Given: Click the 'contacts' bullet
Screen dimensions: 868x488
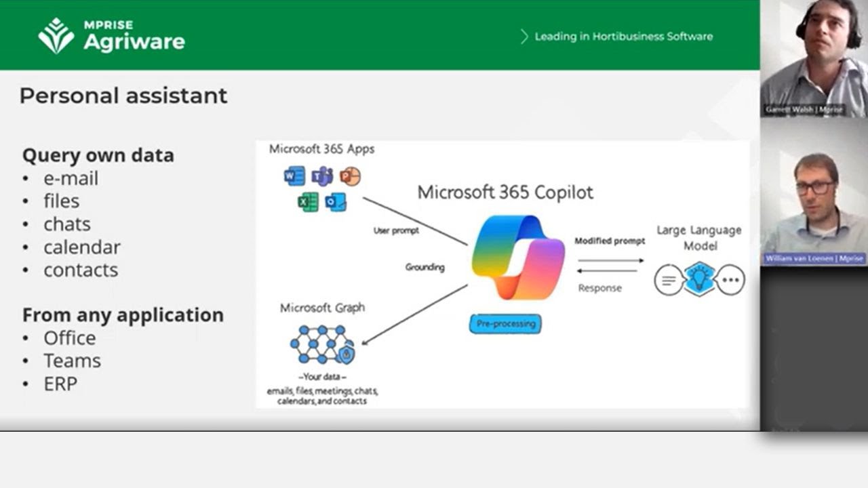Looking at the screenshot, I should tap(81, 270).
